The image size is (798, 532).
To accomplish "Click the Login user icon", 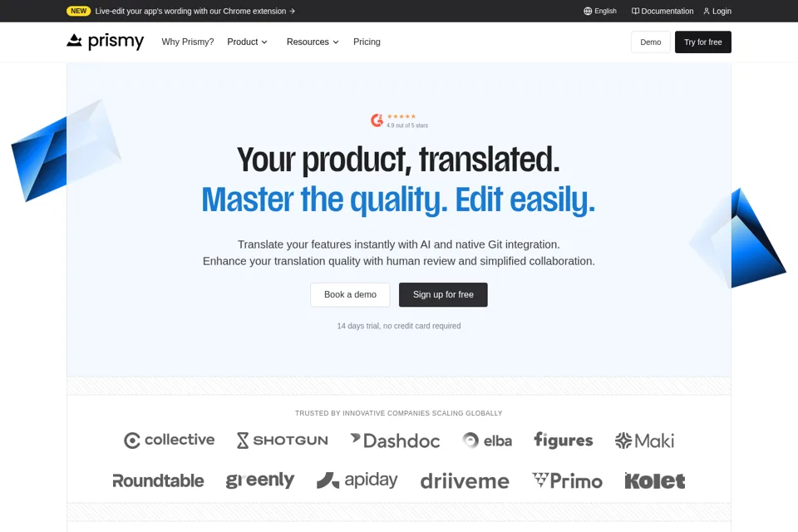I will coord(707,11).
